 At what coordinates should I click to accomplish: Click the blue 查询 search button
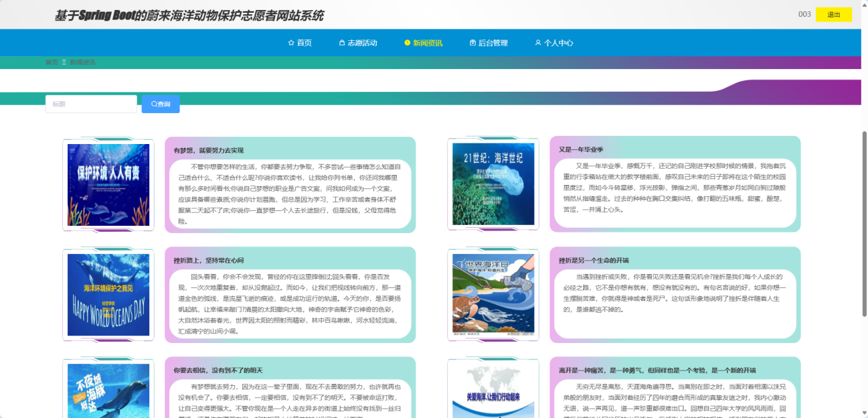[x=161, y=104]
